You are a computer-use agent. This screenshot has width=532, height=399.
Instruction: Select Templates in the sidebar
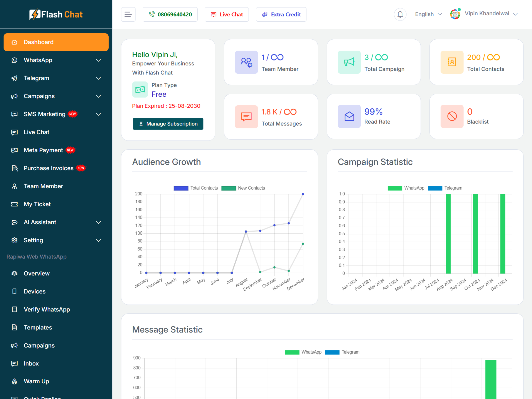(38, 327)
